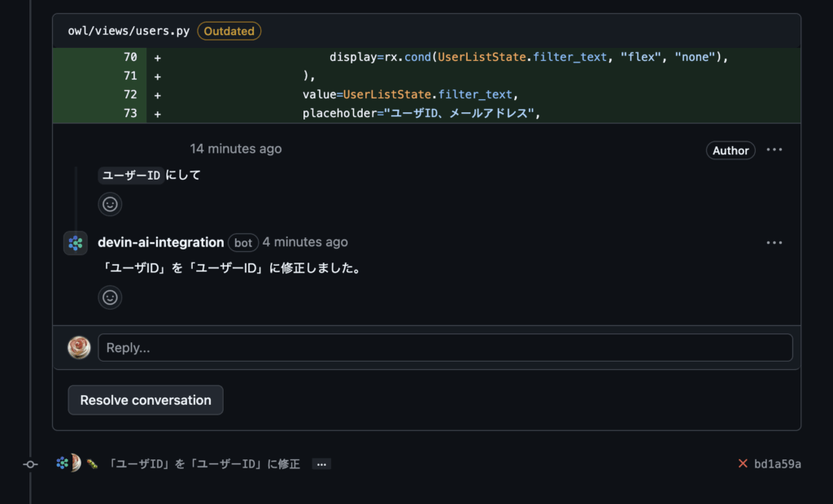Click the devin-ai-integration bot avatar icon
This screenshot has width=833, height=504.
(x=76, y=243)
